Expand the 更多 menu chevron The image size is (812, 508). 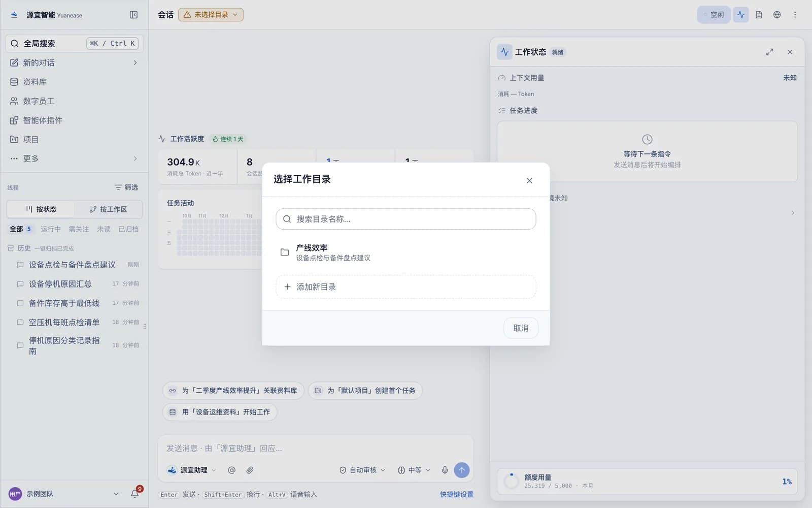[135, 158]
